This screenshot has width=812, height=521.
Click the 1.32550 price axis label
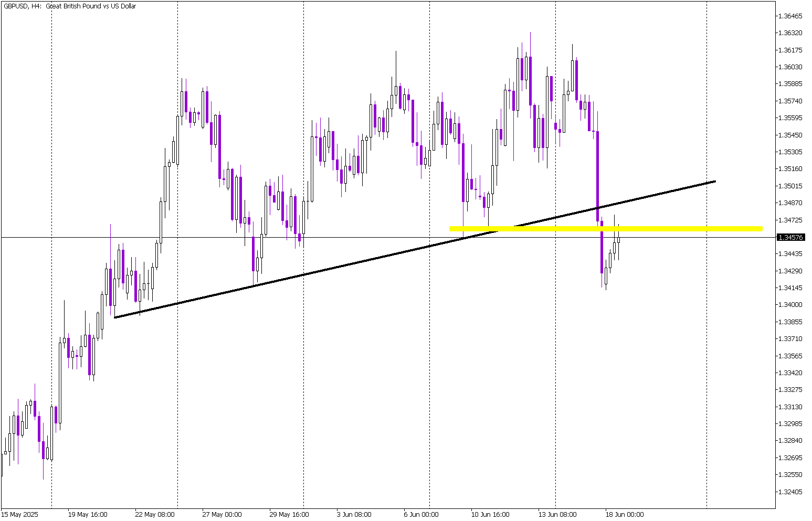792,474
